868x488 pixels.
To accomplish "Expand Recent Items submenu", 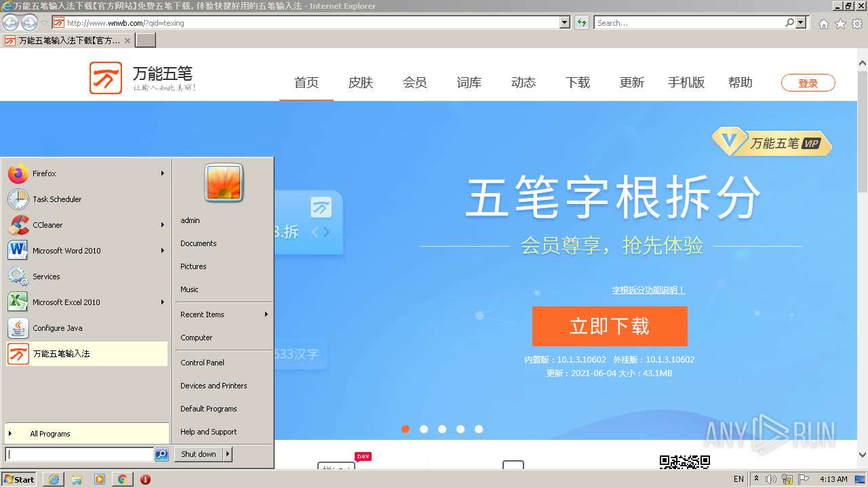I will pyautogui.click(x=224, y=314).
